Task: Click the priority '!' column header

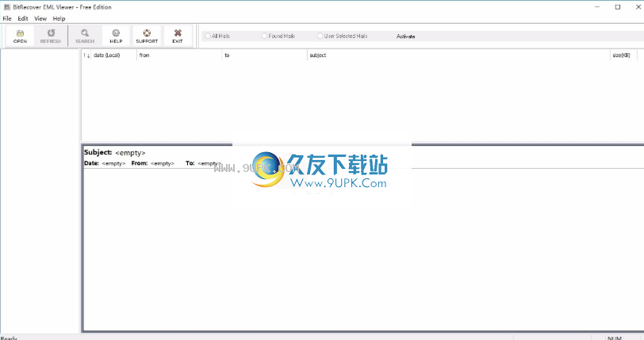Action: (x=86, y=55)
